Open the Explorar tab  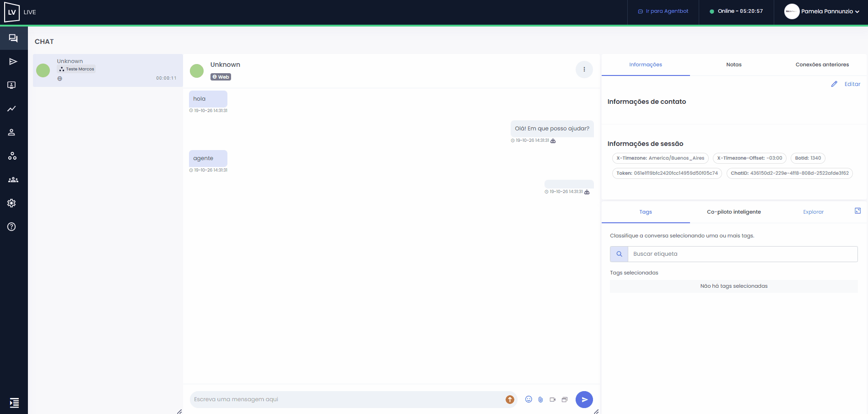[x=813, y=212]
